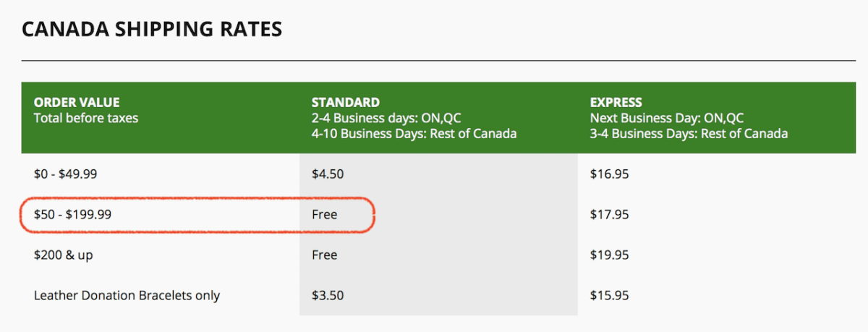Select Free shipping for $200 & up
This screenshot has height=332, width=868.
pyautogui.click(x=325, y=255)
